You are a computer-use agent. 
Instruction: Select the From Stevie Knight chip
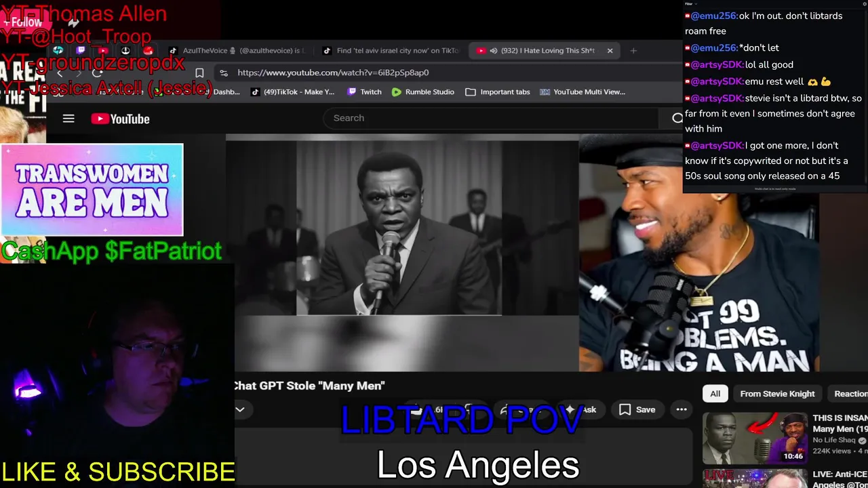click(777, 394)
